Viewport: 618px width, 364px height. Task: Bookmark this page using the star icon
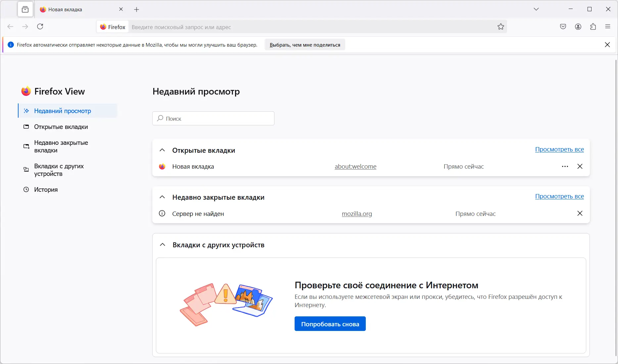500,26
